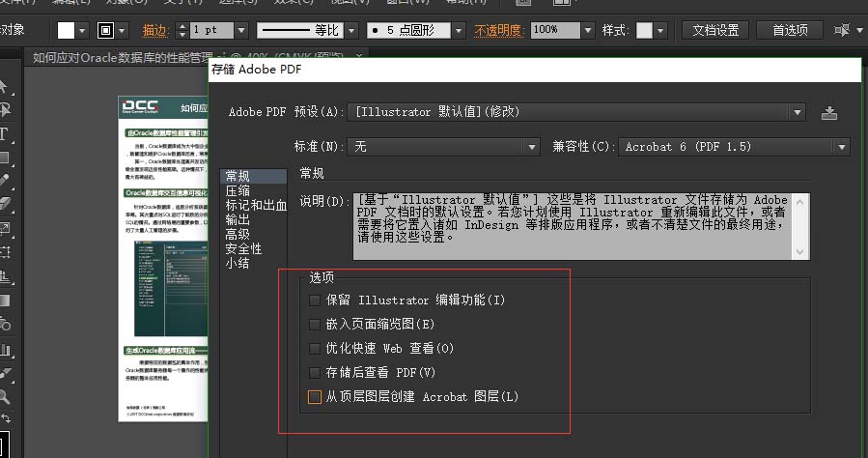Screen dimensions: 868x458
Task: Select the Type tool
Action: [x=5, y=133]
